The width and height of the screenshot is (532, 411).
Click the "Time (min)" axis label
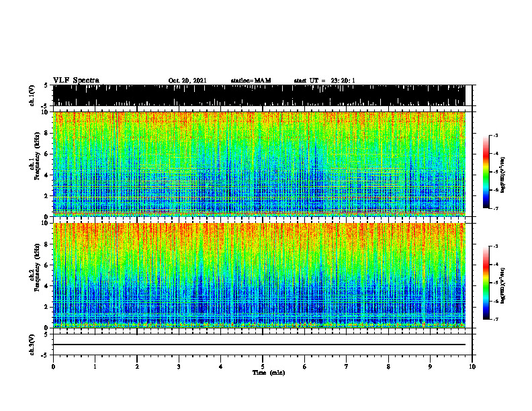(269, 373)
